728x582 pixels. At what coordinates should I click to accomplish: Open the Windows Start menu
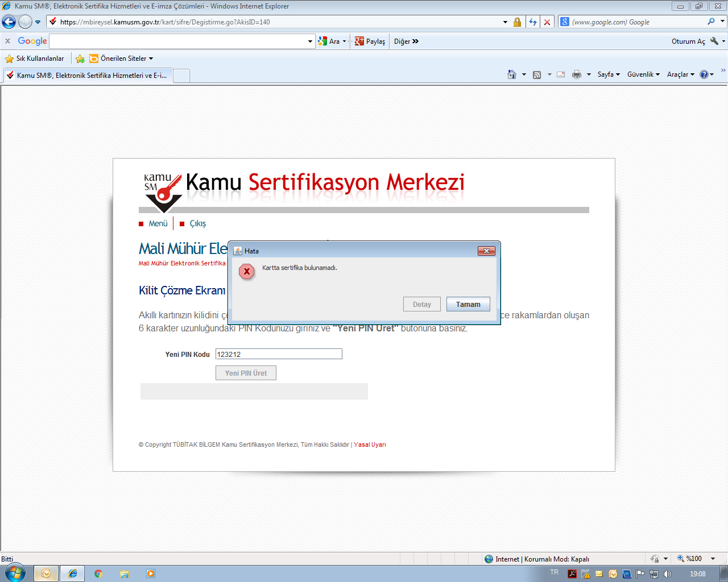pyautogui.click(x=15, y=573)
